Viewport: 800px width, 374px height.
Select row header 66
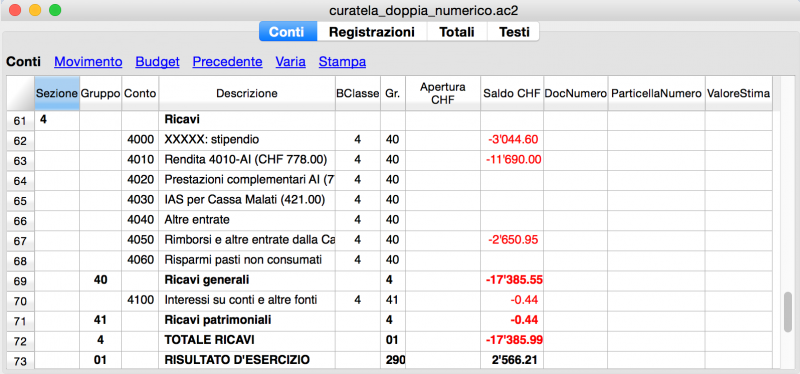[x=20, y=220]
